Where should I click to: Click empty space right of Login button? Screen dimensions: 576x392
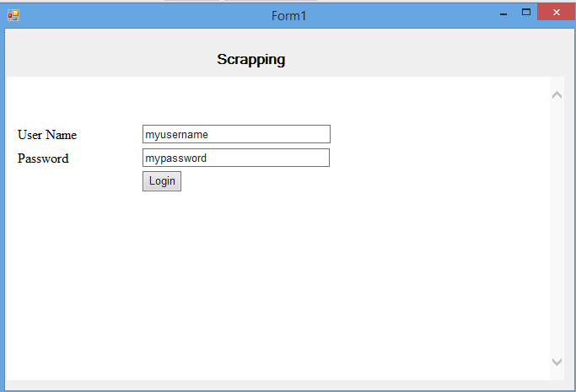pyautogui.click(x=337, y=181)
